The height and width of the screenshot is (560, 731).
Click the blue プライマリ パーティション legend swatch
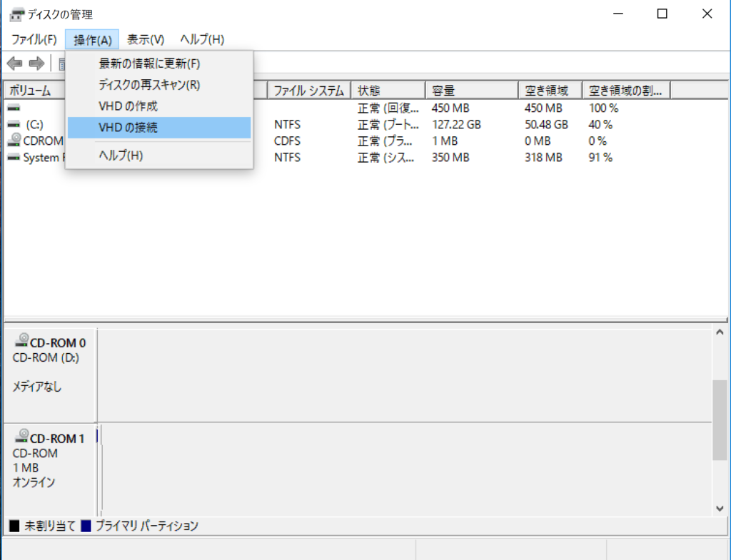click(86, 526)
